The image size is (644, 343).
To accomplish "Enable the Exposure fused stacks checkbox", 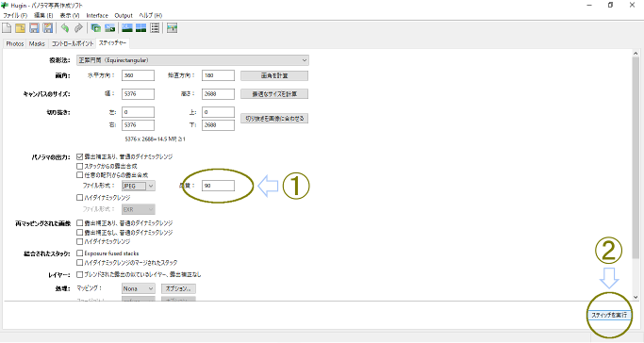I will (80, 253).
